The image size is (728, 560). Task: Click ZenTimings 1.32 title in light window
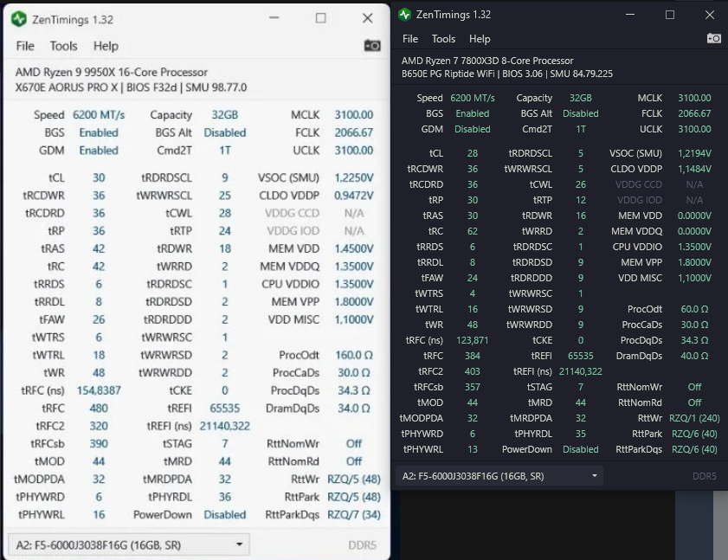coord(73,20)
